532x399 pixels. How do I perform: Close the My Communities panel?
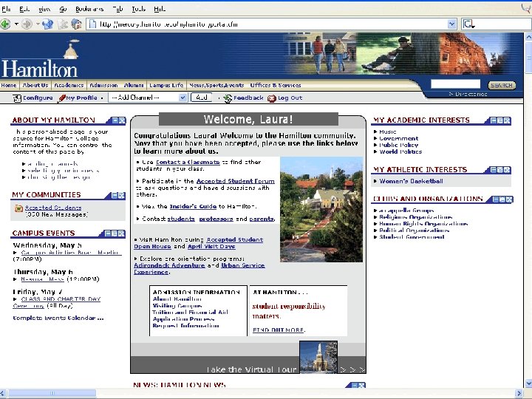(x=121, y=195)
